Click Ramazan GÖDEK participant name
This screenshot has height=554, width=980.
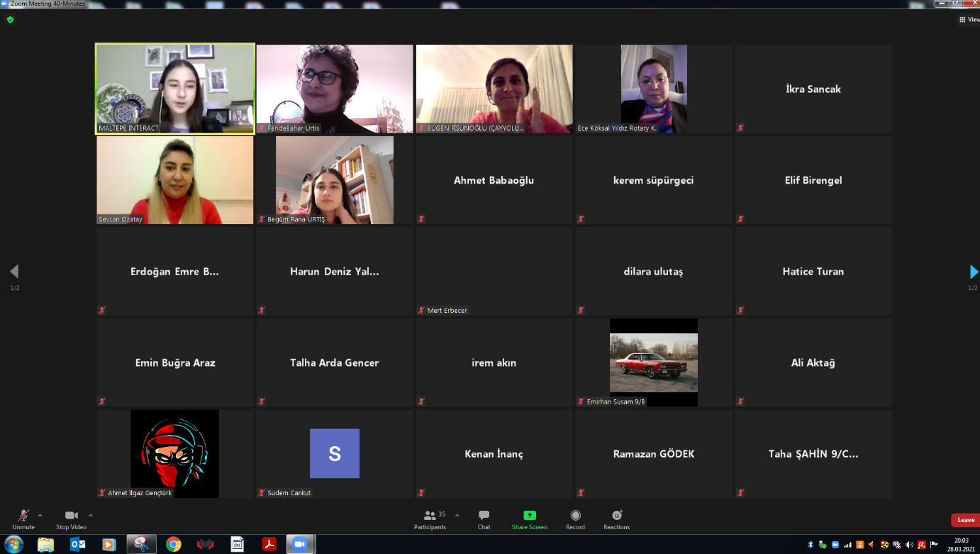coord(653,454)
